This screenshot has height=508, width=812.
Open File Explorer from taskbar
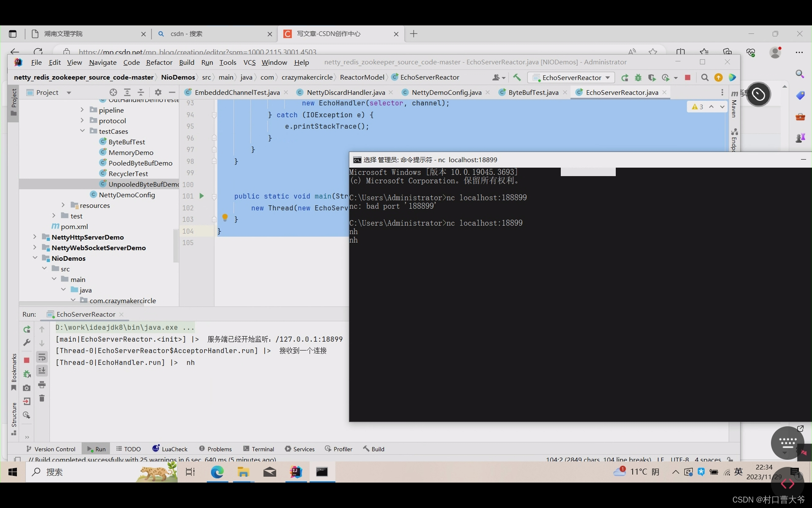click(x=243, y=472)
